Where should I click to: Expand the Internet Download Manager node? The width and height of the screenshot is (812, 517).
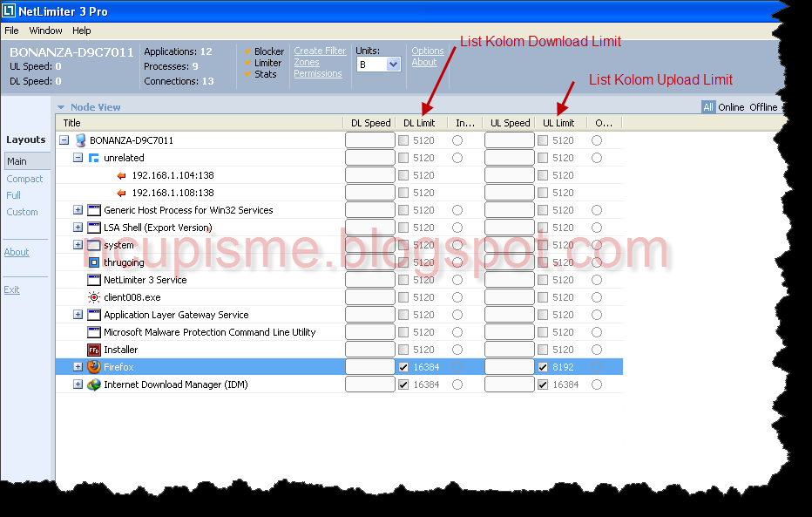tap(78, 384)
